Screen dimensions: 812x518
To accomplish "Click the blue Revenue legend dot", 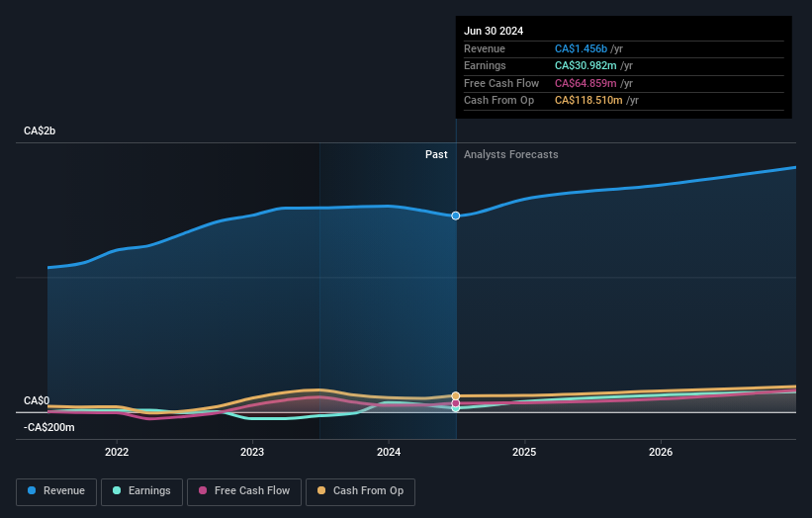I will click(32, 490).
